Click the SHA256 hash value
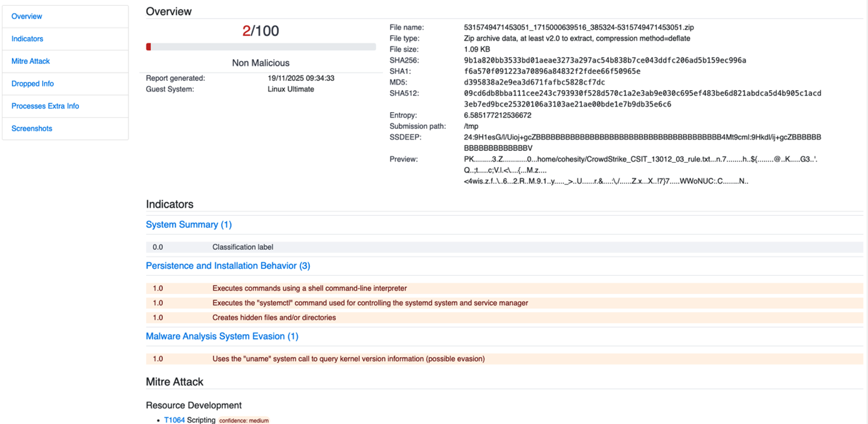The width and height of the screenshot is (868, 424). (605, 60)
